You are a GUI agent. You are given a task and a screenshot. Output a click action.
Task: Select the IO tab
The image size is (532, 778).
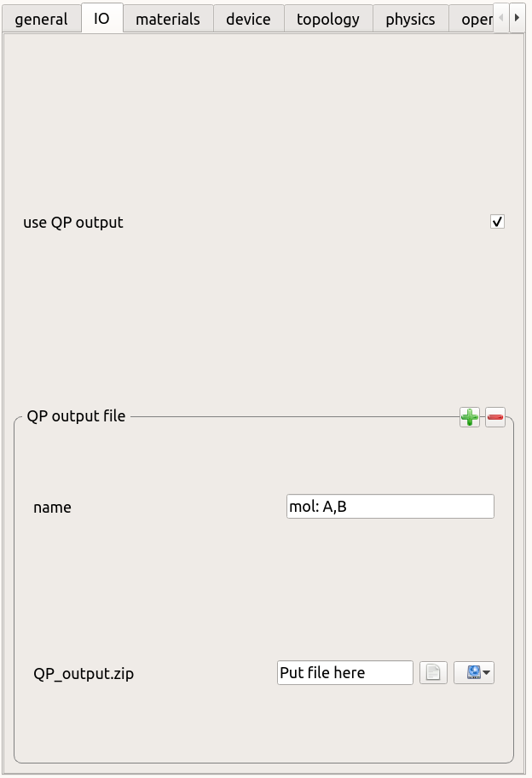pyautogui.click(x=102, y=18)
